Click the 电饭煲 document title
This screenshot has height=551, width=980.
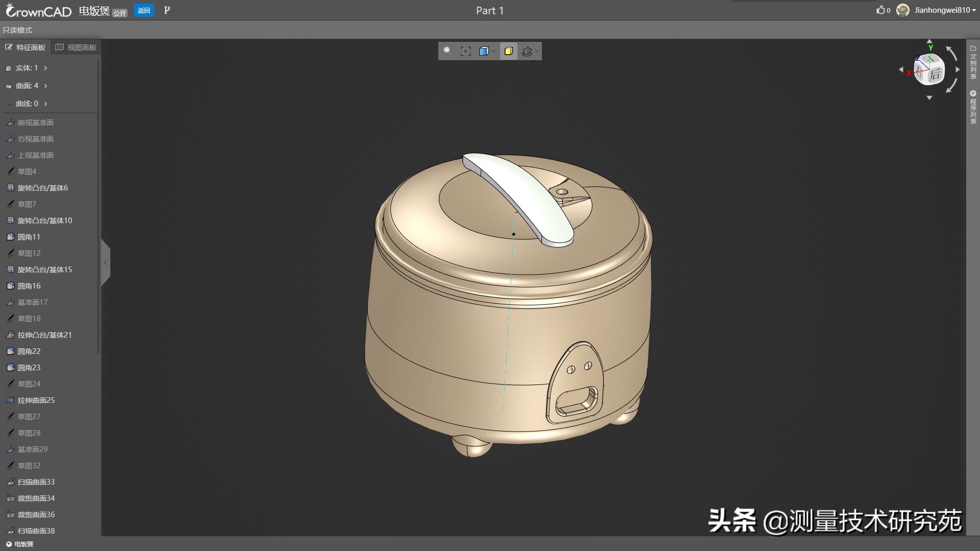tap(94, 11)
